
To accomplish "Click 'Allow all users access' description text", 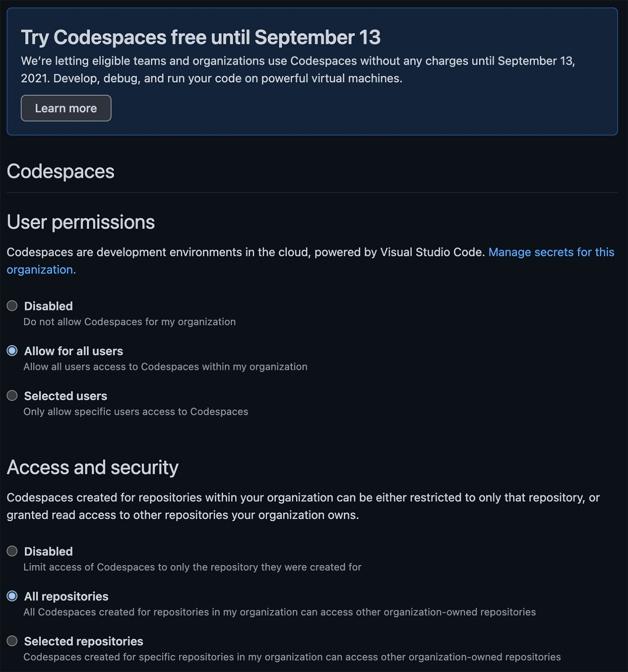I will coord(165,366).
